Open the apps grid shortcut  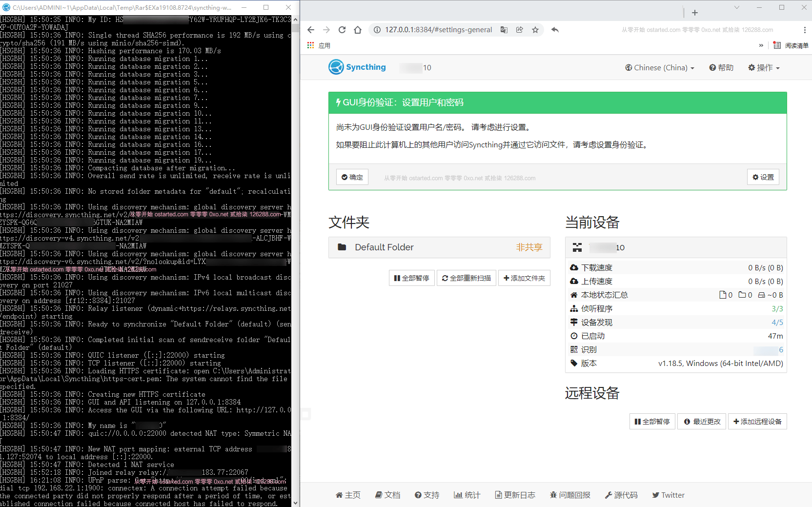point(310,45)
